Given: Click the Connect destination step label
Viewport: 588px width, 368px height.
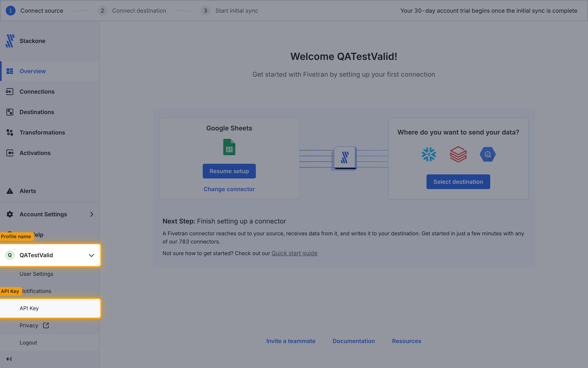Looking at the screenshot, I should pyautogui.click(x=139, y=11).
